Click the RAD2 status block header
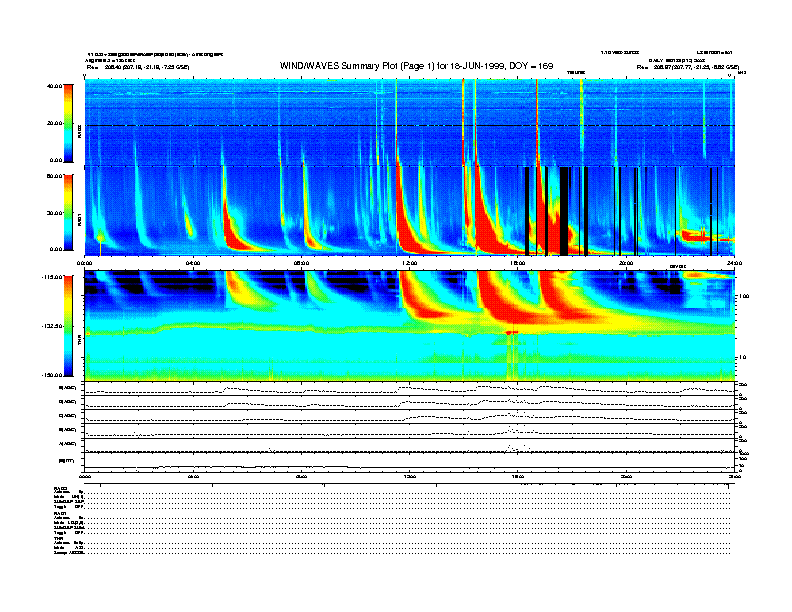The width and height of the screenshot is (792, 612). [x=61, y=488]
